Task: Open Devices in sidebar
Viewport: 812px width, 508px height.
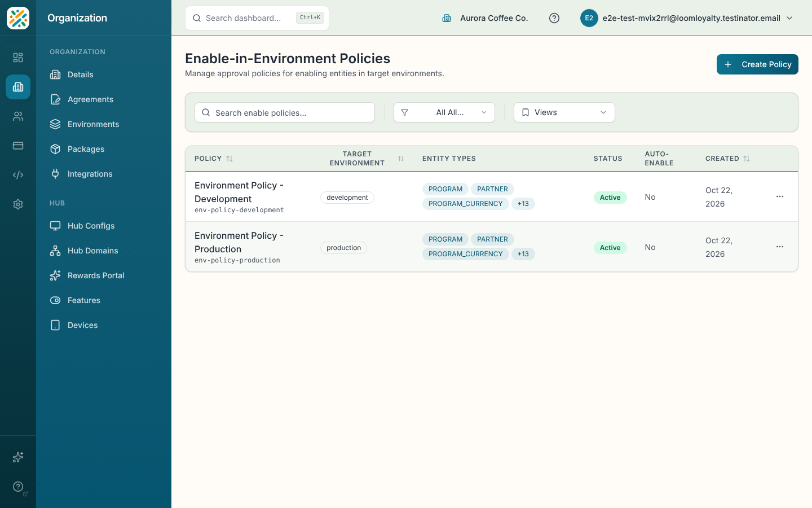Action: 104,325
